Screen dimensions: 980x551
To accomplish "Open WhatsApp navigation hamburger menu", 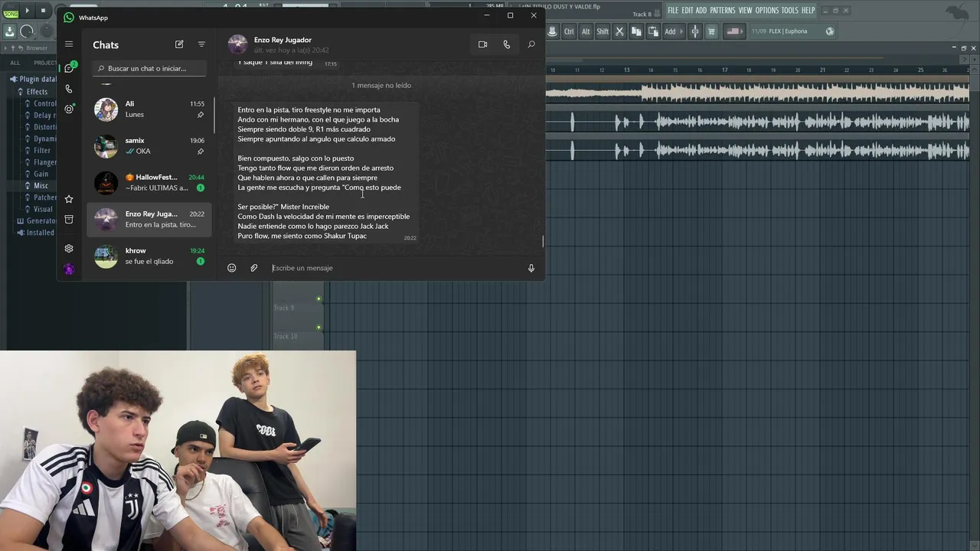I will 69,44.
